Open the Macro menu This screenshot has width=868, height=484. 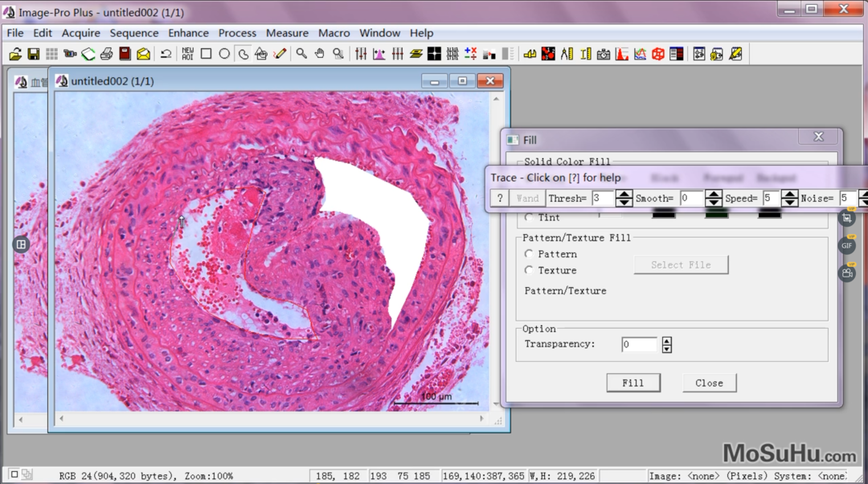(334, 33)
